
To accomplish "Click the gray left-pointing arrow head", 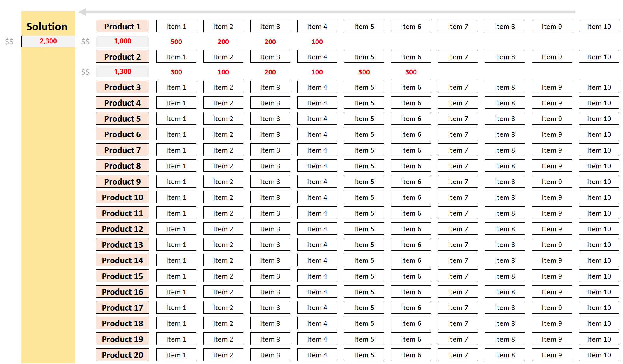I will point(83,12).
